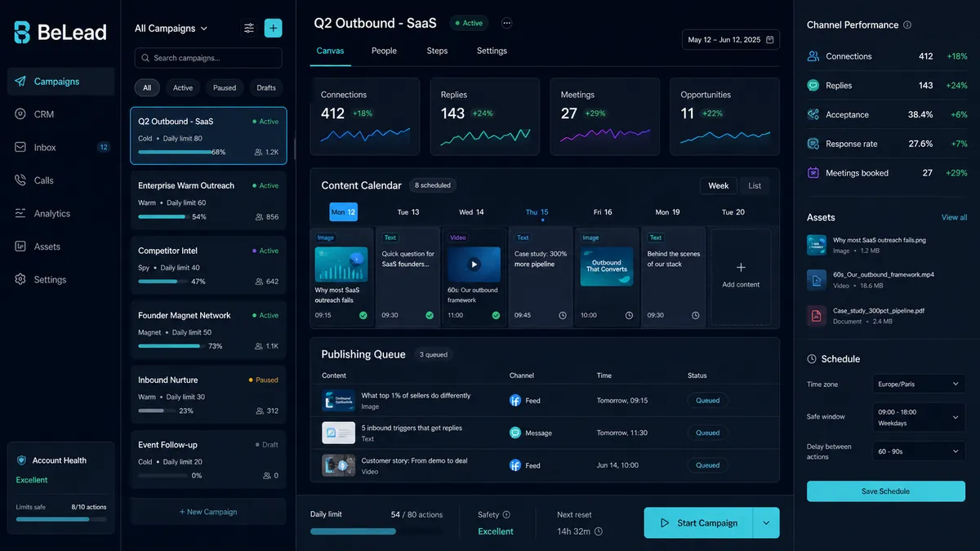The image size is (980, 551).
Task: Click the View all assets link
Action: (x=954, y=217)
